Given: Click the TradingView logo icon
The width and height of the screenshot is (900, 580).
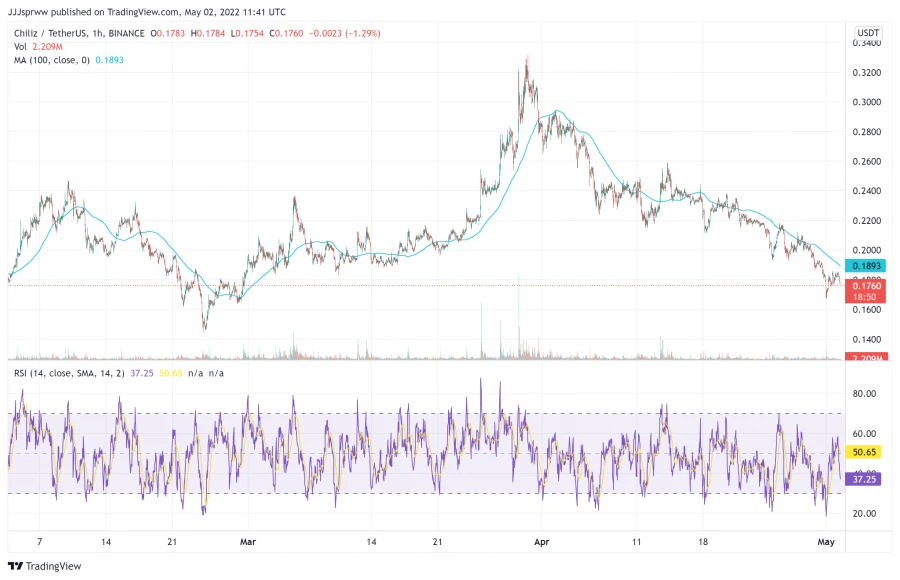Looking at the screenshot, I should pos(15,566).
